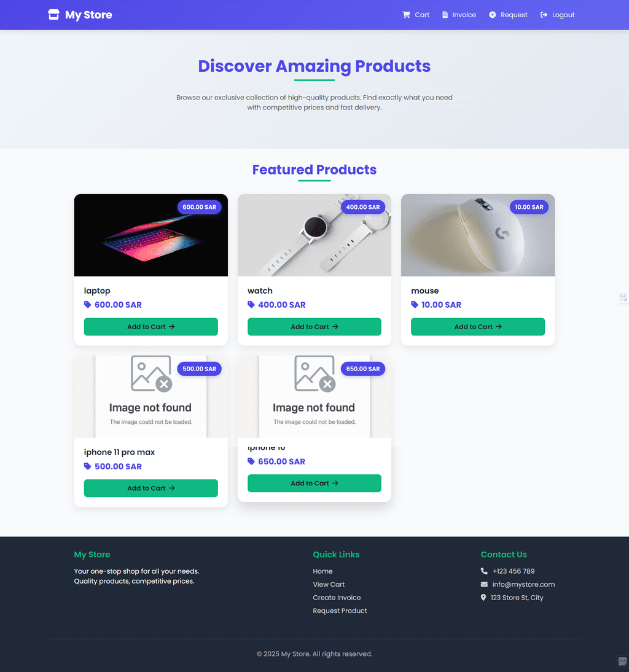Click the Invoice document icon in navbar
Image resolution: width=629 pixels, height=672 pixels.
point(445,15)
